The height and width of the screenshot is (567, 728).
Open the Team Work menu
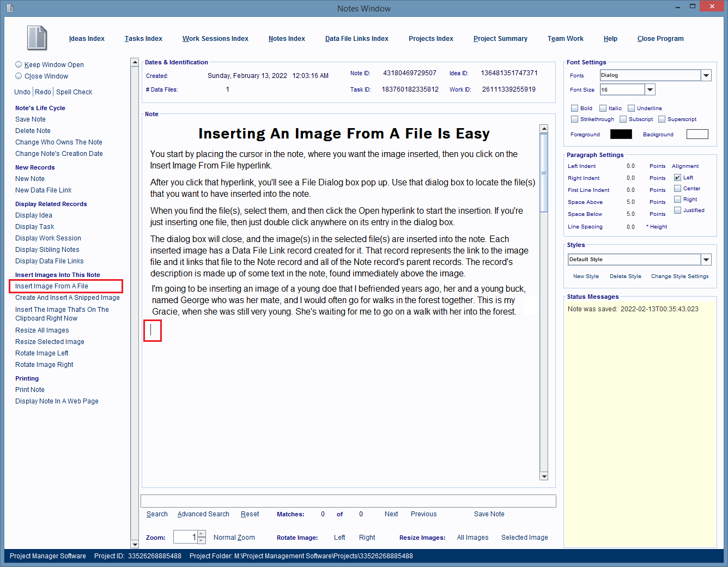[x=566, y=39]
